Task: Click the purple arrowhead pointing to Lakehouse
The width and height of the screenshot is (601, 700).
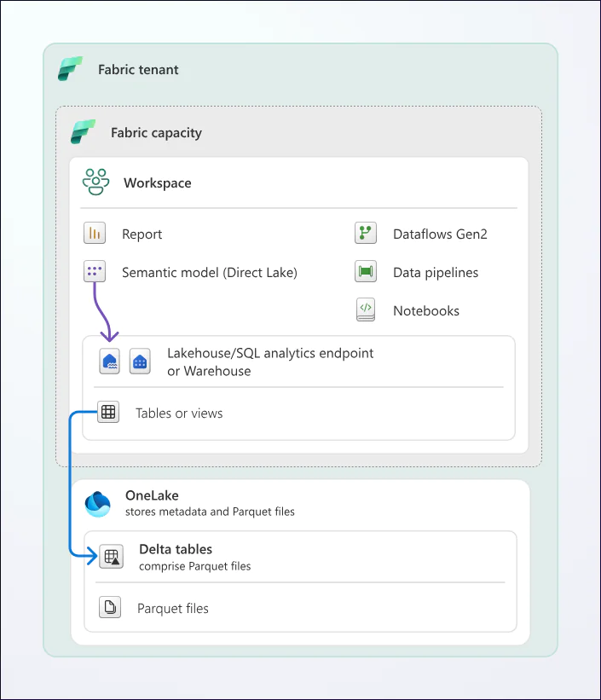Action: pos(110,336)
